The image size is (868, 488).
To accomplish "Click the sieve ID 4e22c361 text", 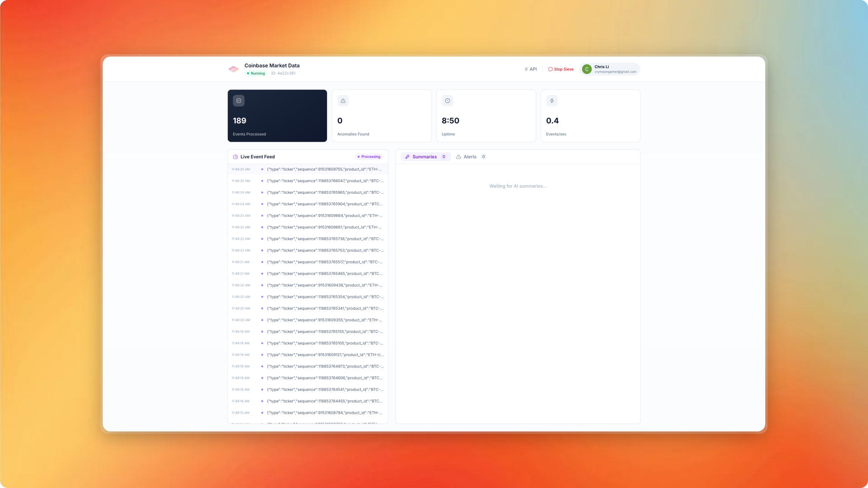I will click(x=283, y=73).
